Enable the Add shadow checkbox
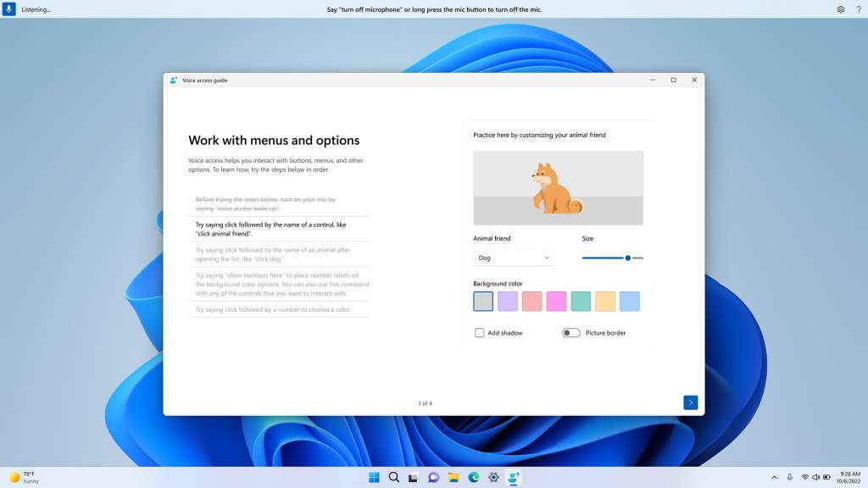Screen dimensions: 868x488 point(480,332)
